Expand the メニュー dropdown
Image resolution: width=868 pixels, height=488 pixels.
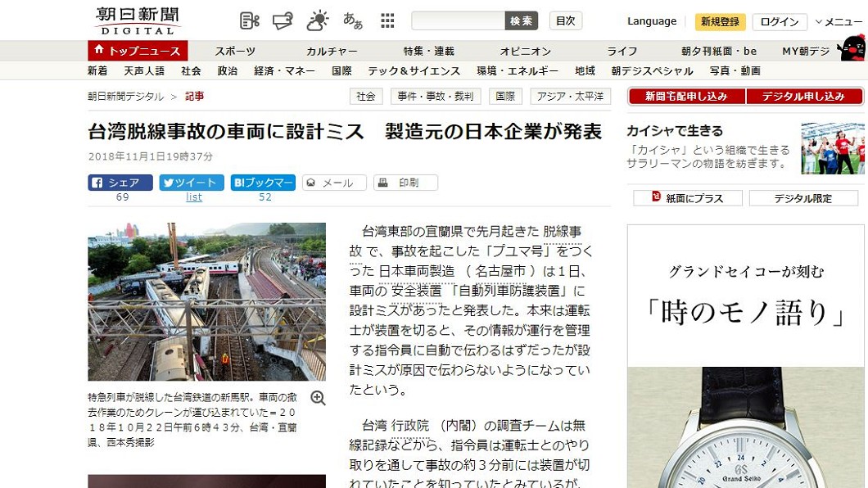click(839, 22)
